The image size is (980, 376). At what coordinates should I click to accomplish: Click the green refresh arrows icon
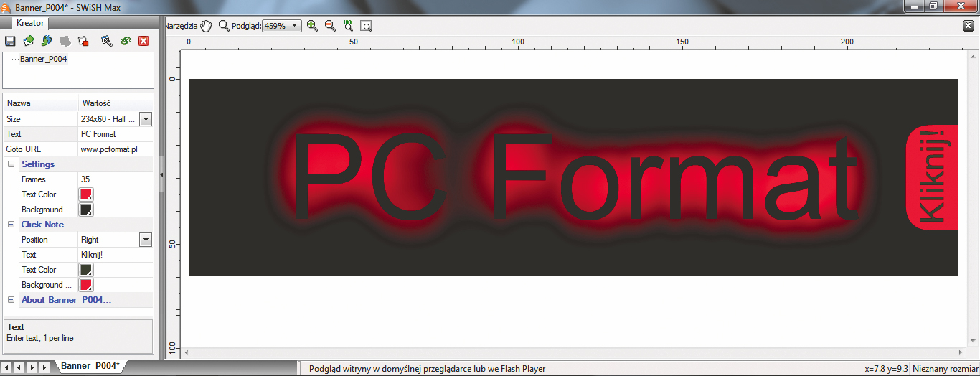click(125, 41)
